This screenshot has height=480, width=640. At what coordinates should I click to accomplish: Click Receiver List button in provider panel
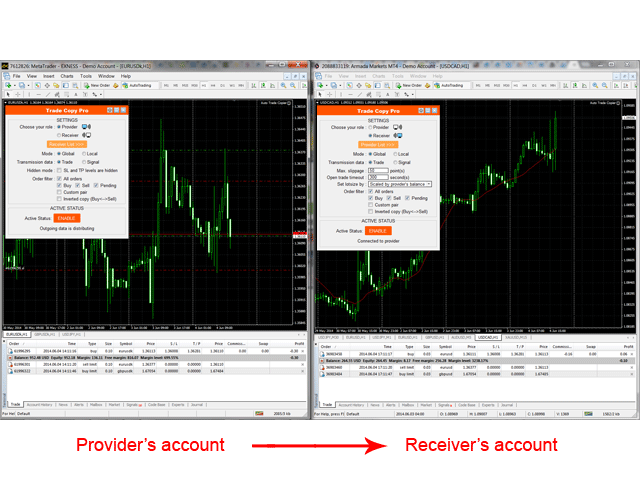[67, 144]
